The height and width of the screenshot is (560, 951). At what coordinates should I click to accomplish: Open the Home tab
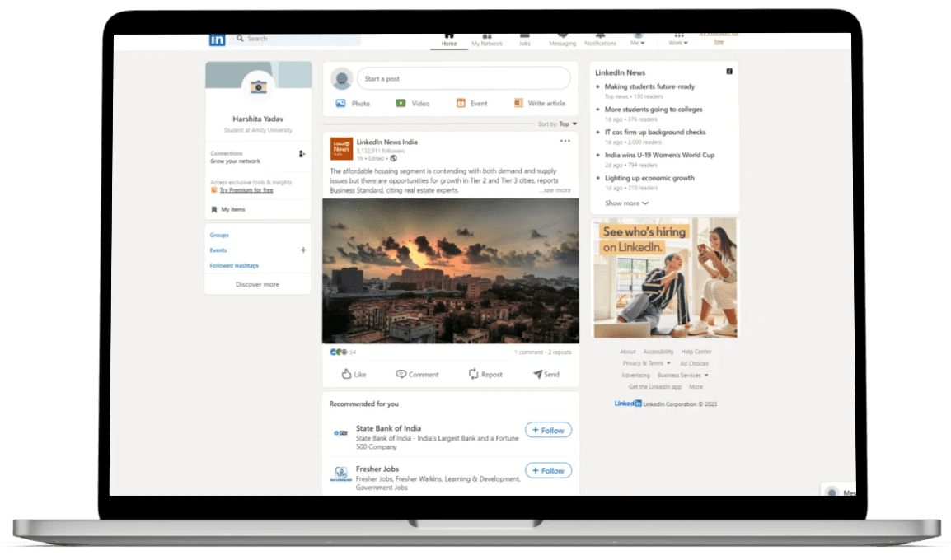tap(449, 40)
